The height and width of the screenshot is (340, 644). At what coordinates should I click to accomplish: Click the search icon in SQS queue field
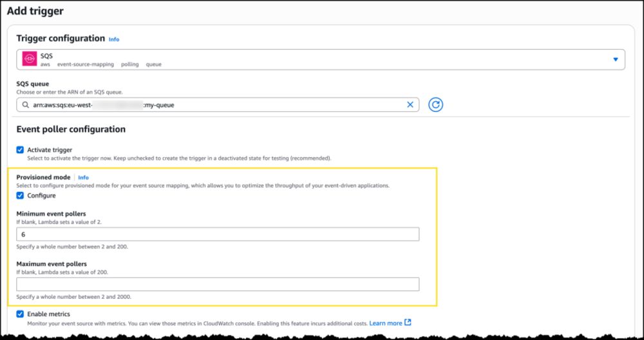26,105
